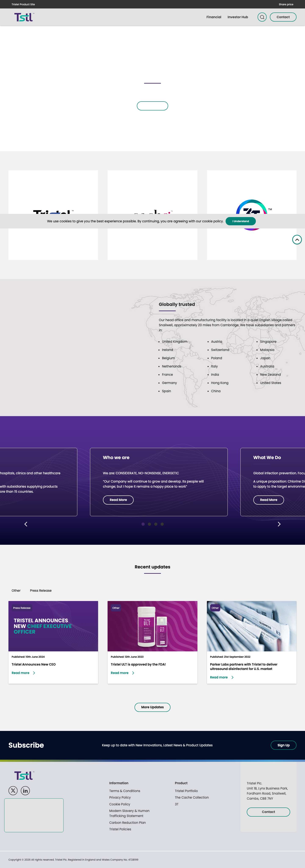305x868 pixels.
Task: Filter updates by Other
Action: (16, 591)
